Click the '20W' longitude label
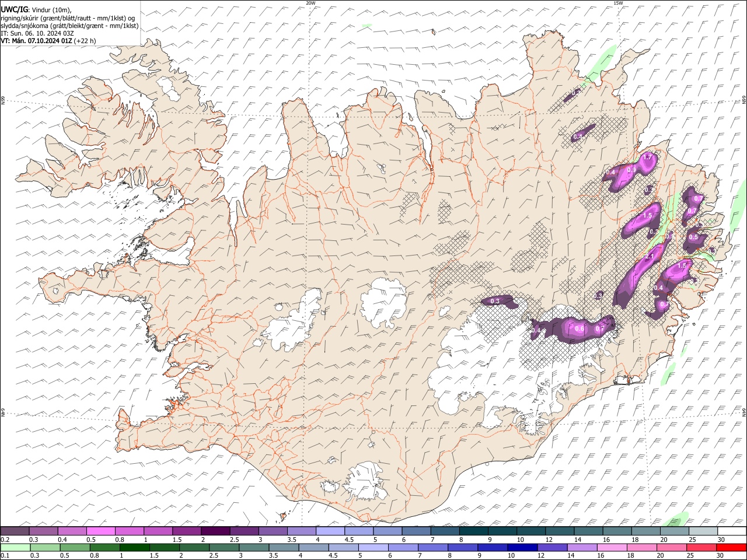This screenshot has width=747, height=560. (x=310, y=3)
